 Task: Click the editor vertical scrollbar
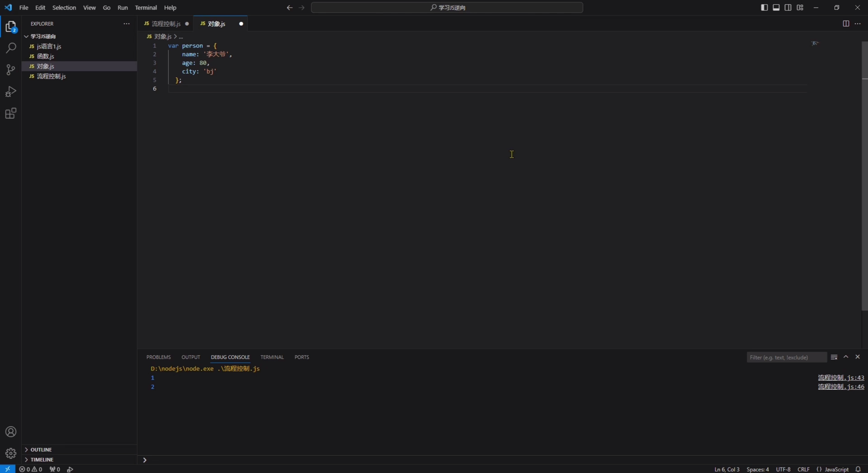click(865, 175)
